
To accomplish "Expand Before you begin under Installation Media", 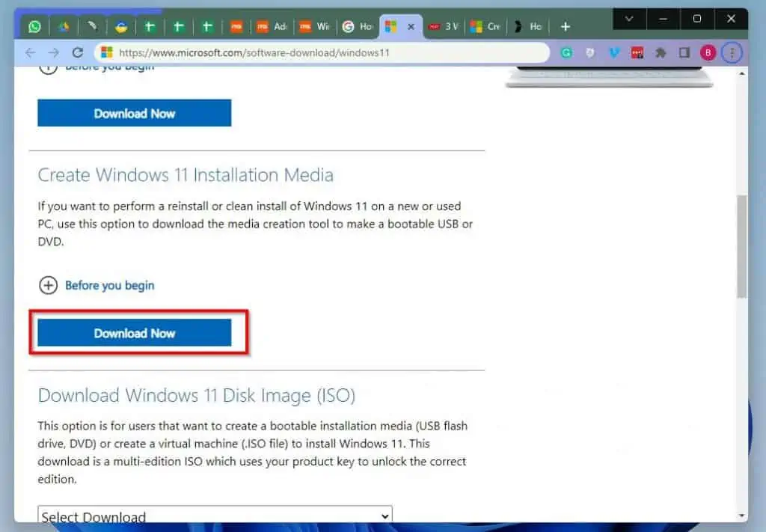I will click(96, 285).
